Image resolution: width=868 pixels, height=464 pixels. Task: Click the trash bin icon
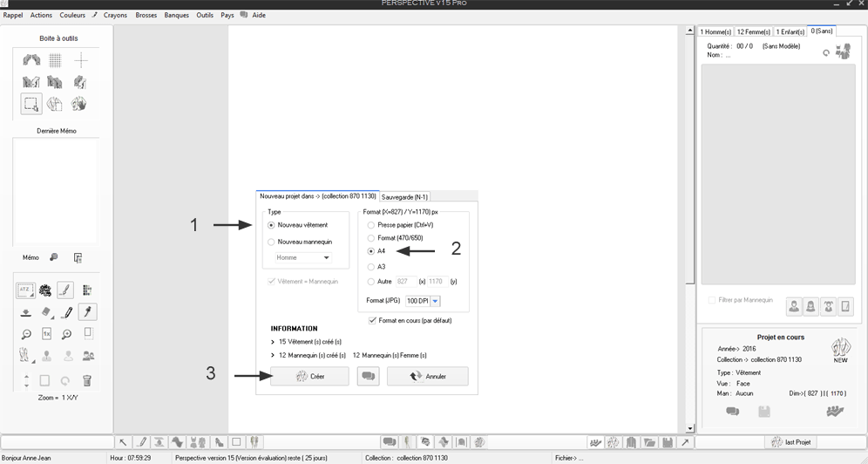click(x=87, y=380)
